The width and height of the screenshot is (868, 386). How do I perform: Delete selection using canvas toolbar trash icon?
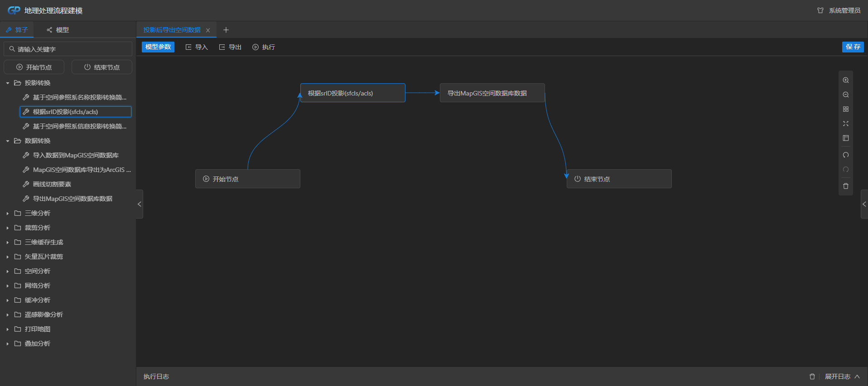pos(845,186)
